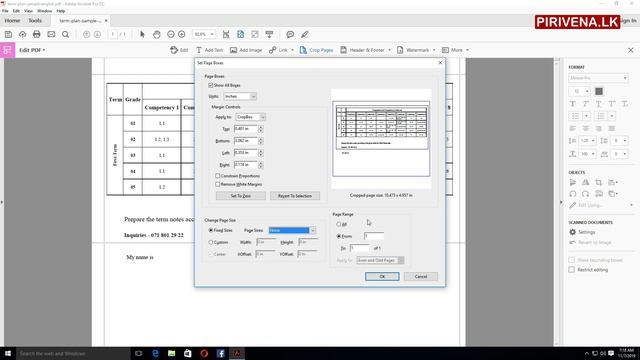Click rotate clockwise icon in Objects panel
Image resolution: width=640 pixels, height=360 pixels.
pos(585,194)
